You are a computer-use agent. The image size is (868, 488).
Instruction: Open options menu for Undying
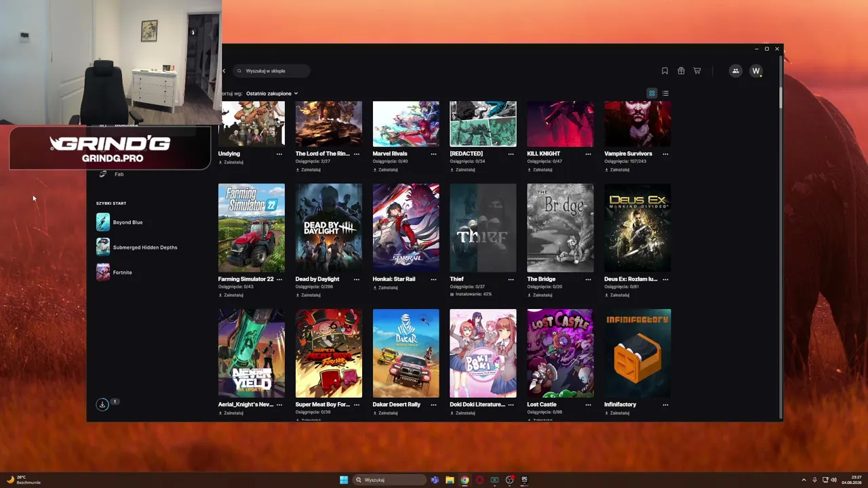click(279, 154)
